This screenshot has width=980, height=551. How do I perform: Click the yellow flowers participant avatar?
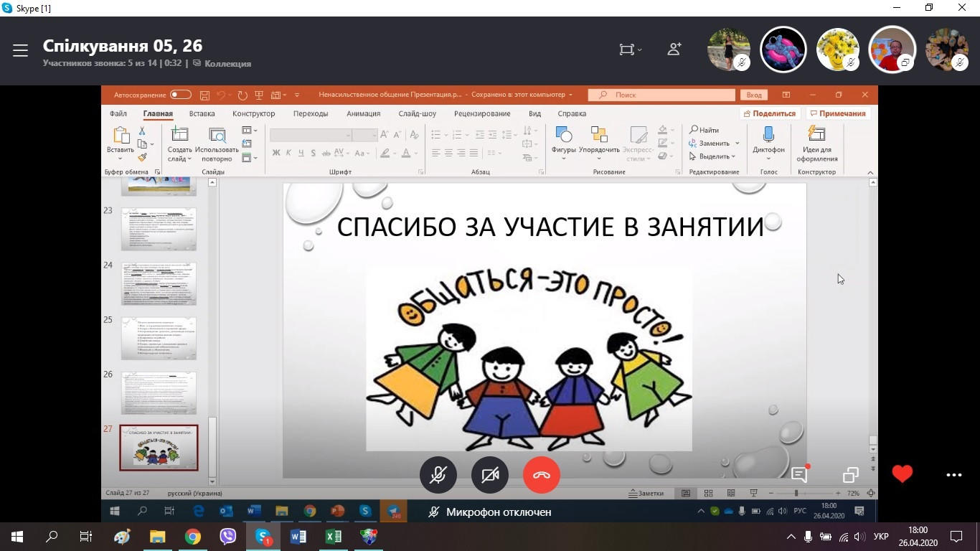coord(838,50)
